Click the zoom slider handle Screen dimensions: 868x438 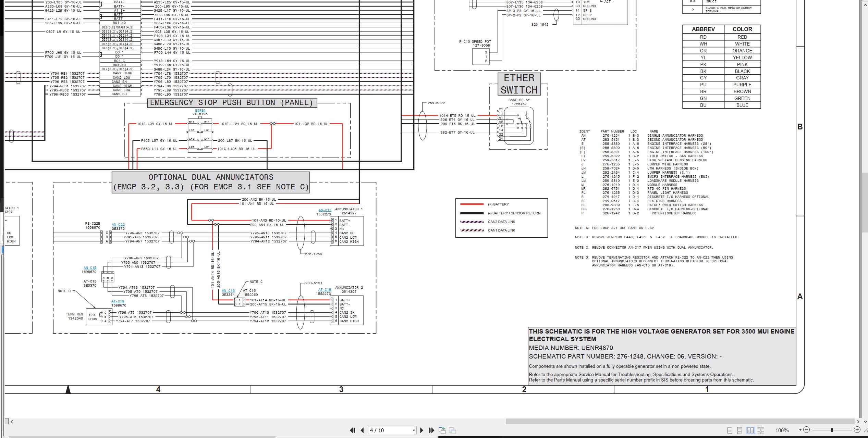point(832,430)
